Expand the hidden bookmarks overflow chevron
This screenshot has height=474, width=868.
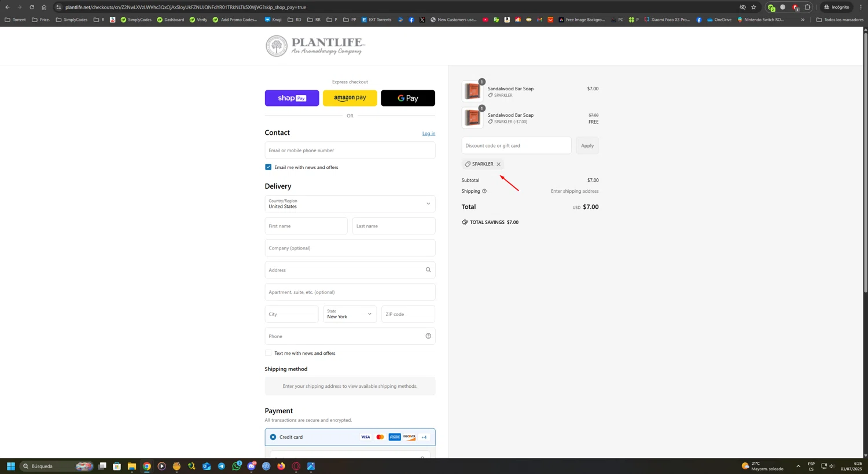(x=803, y=20)
